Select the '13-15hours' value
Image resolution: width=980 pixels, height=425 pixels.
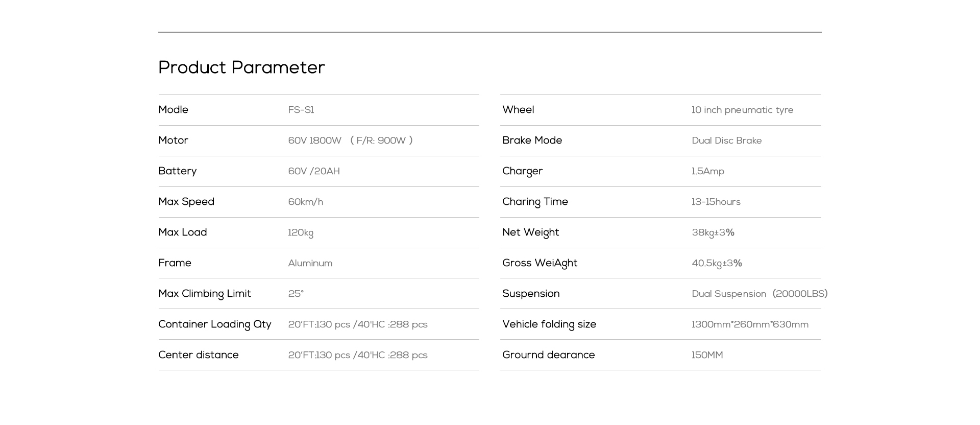coord(716,202)
